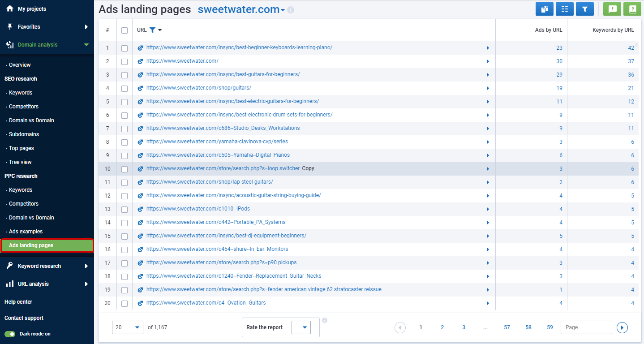Expand the Favorites submenu arrow

(86, 27)
